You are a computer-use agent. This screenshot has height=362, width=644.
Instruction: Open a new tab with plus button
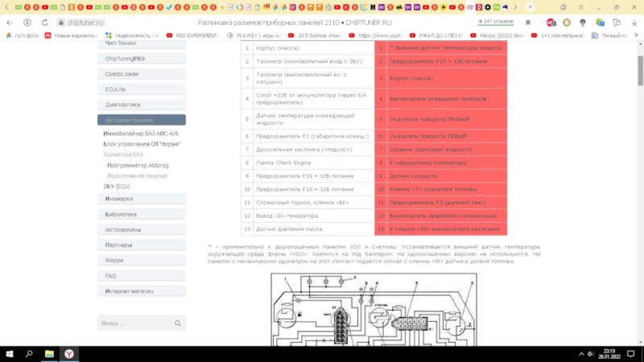coord(530,7)
